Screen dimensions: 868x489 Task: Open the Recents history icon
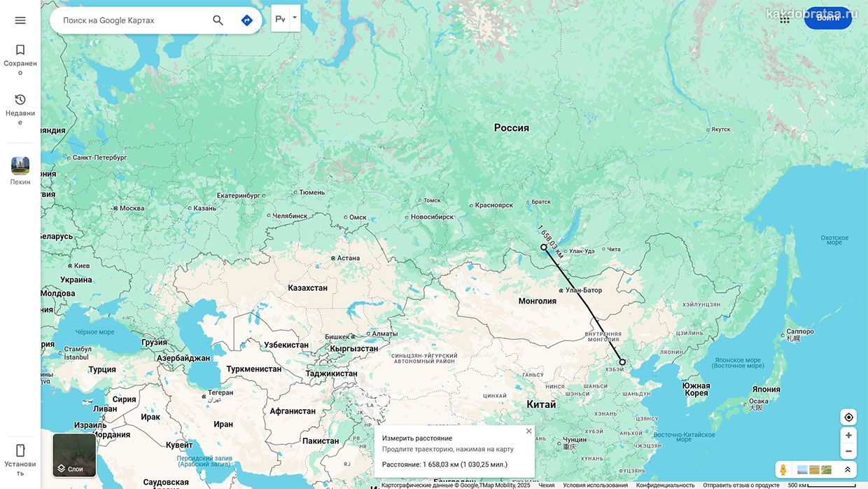(x=20, y=99)
